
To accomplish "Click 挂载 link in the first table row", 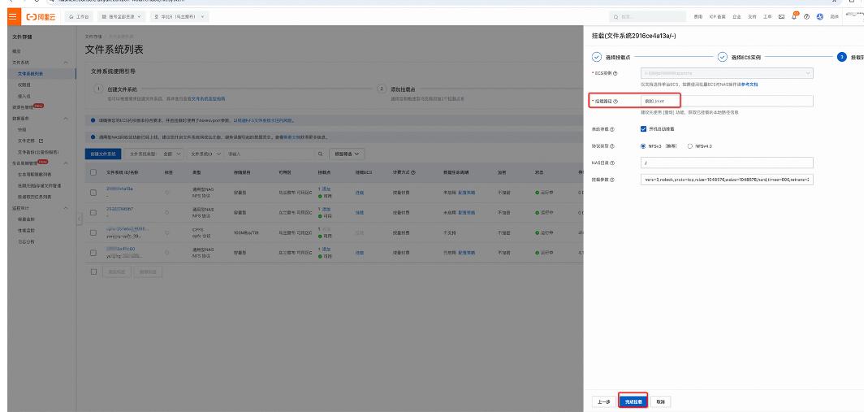I will pyautogui.click(x=359, y=192).
